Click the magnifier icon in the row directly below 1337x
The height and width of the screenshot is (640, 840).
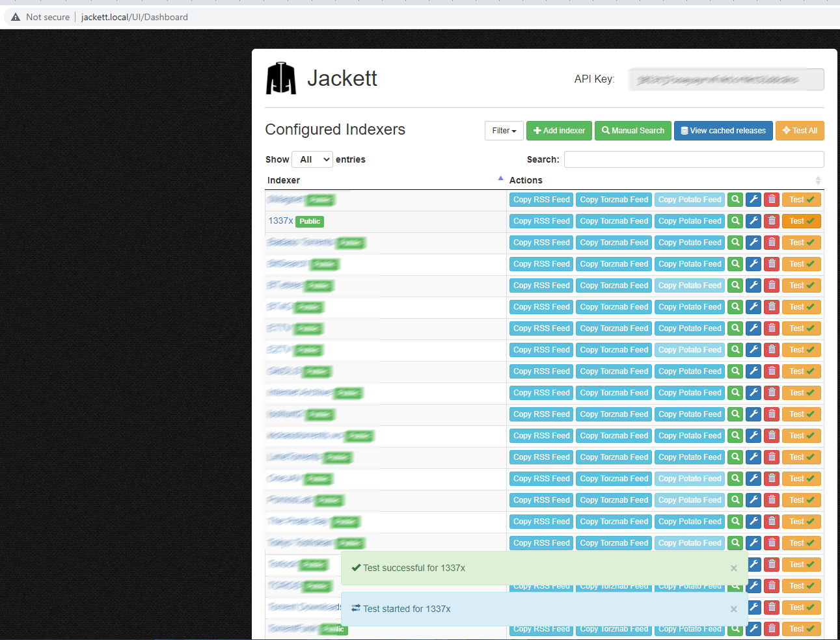[735, 243]
